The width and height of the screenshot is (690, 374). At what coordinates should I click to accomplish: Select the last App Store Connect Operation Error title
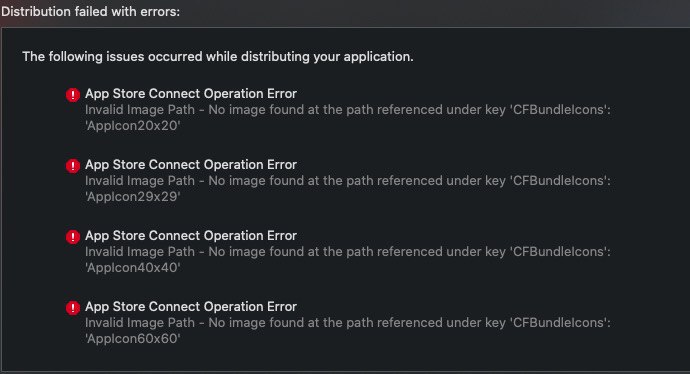pyautogui.click(x=191, y=307)
